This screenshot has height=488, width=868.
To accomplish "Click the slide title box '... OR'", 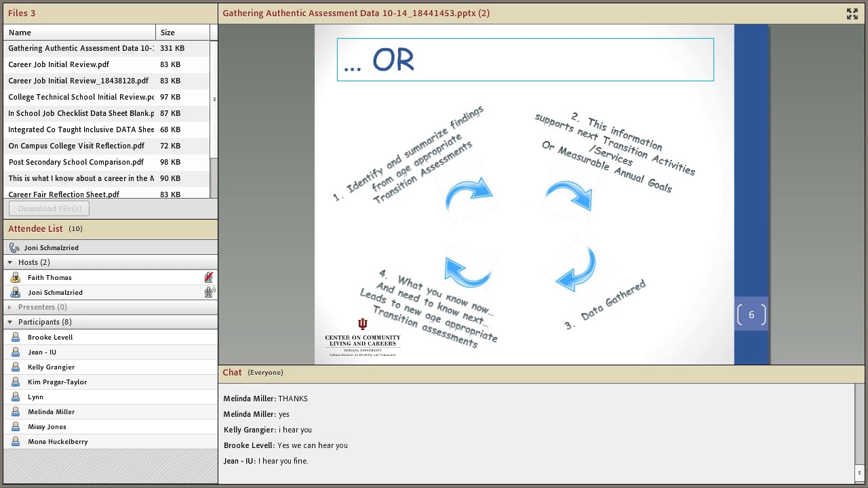I will click(525, 60).
